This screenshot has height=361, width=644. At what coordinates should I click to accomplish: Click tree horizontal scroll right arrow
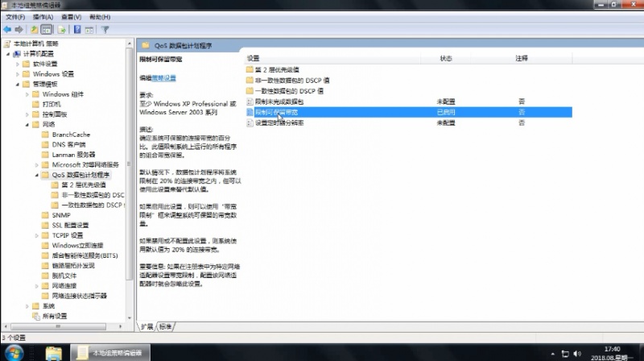pos(120,326)
